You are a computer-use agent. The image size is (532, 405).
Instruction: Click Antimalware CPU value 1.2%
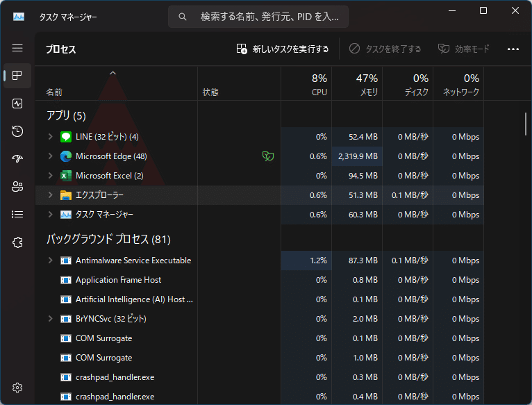pos(318,261)
